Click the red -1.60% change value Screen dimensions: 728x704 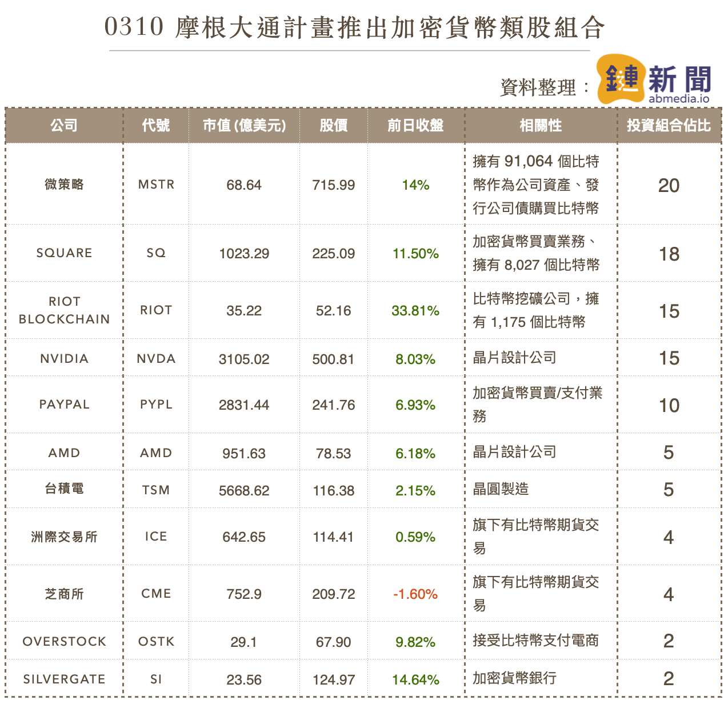[x=415, y=594]
